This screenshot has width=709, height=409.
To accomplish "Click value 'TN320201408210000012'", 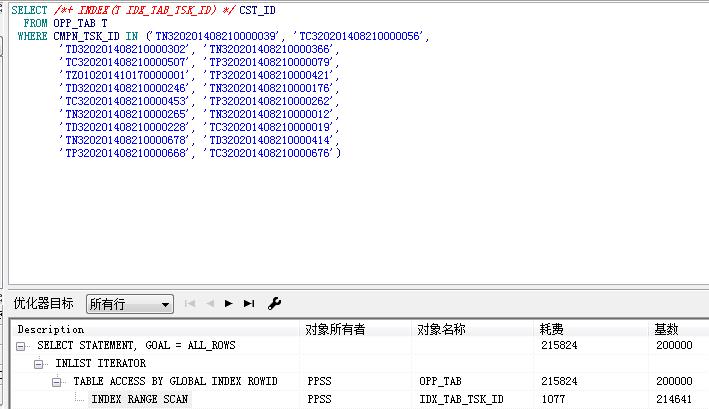I will tap(269, 114).
